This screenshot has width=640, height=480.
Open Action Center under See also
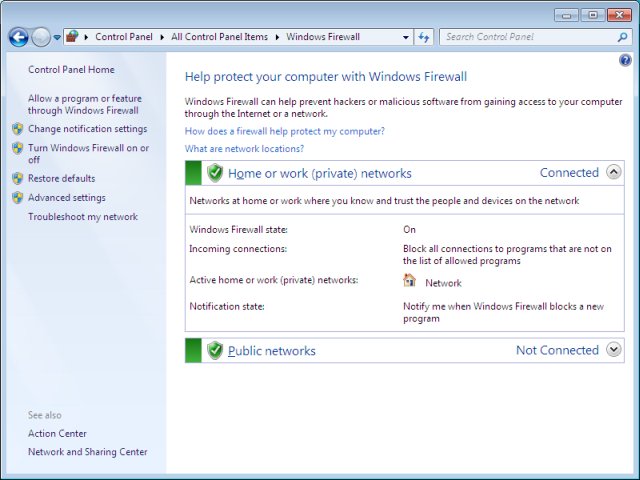pyautogui.click(x=57, y=433)
